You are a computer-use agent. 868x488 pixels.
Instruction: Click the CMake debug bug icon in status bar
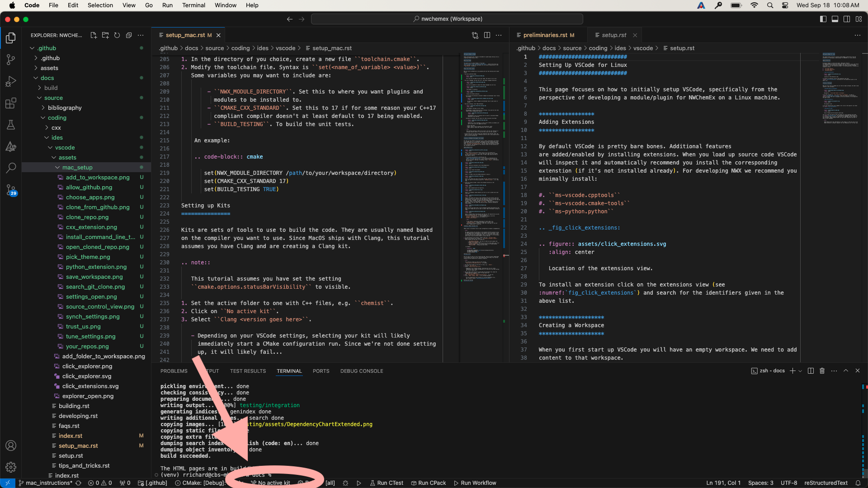(345, 483)
